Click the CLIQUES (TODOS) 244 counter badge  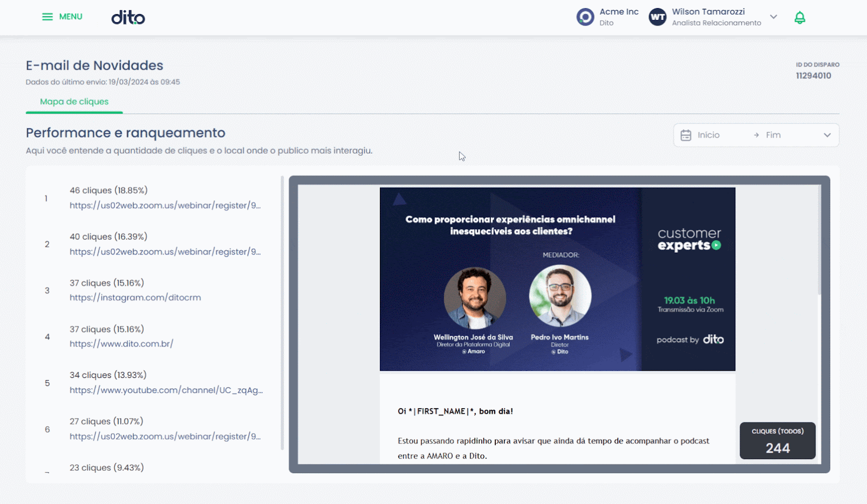click(778, 441)
